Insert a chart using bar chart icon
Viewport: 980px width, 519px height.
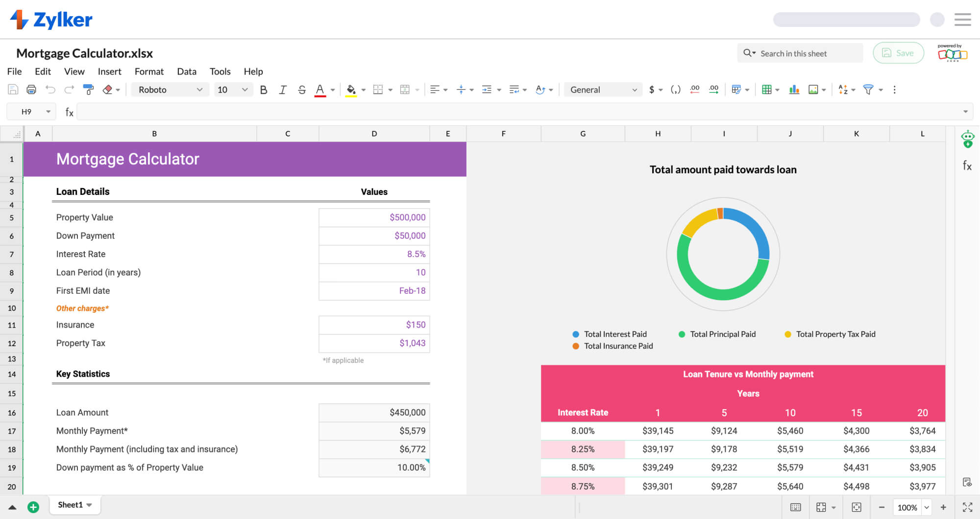(794, 90)
